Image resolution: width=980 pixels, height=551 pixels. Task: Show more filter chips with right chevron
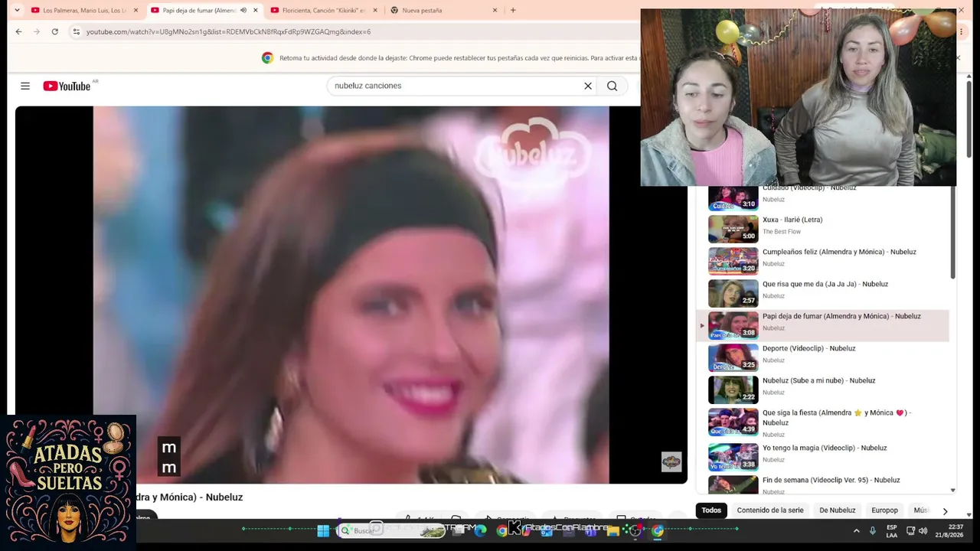click(945, 510)
